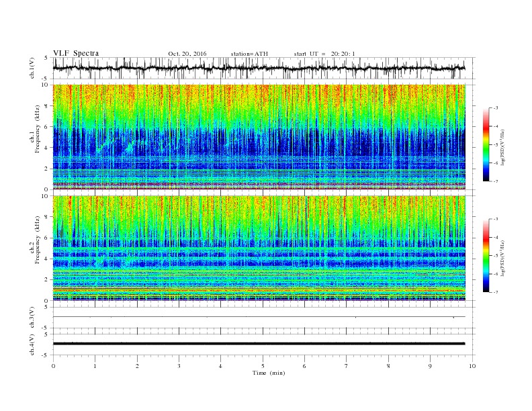This screenshot has height=411, width=532.
Task: Click the time axis tick label "6"
Action: 304,366
